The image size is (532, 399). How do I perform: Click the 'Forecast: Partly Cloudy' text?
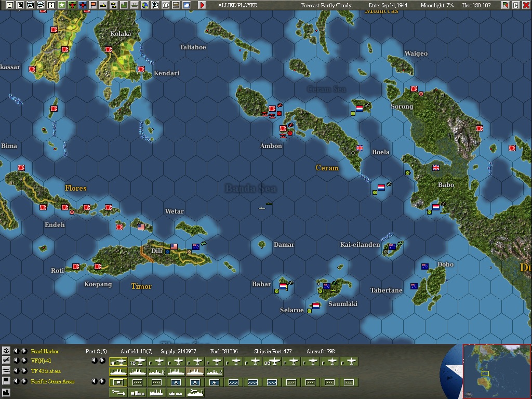click(326, 5)
